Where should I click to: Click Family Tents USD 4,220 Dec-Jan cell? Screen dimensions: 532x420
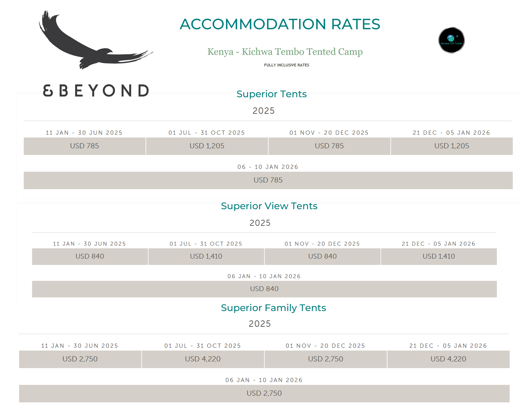(x=448, y=359)
